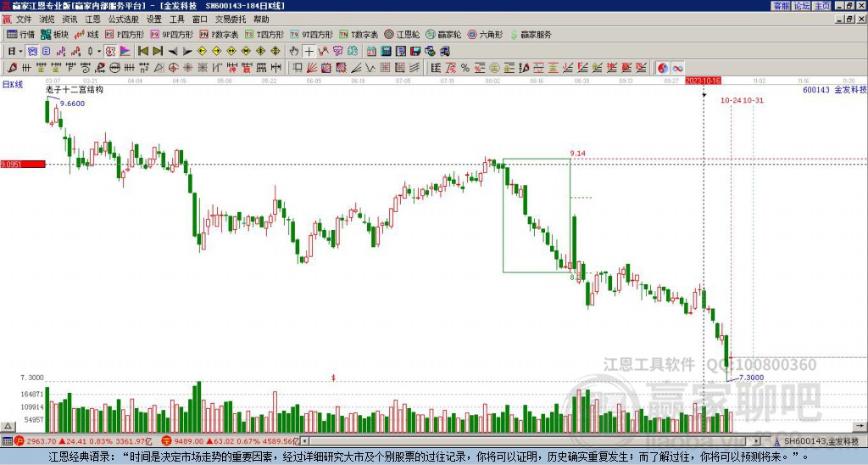Click the 日K线 label

click(13, 85)
